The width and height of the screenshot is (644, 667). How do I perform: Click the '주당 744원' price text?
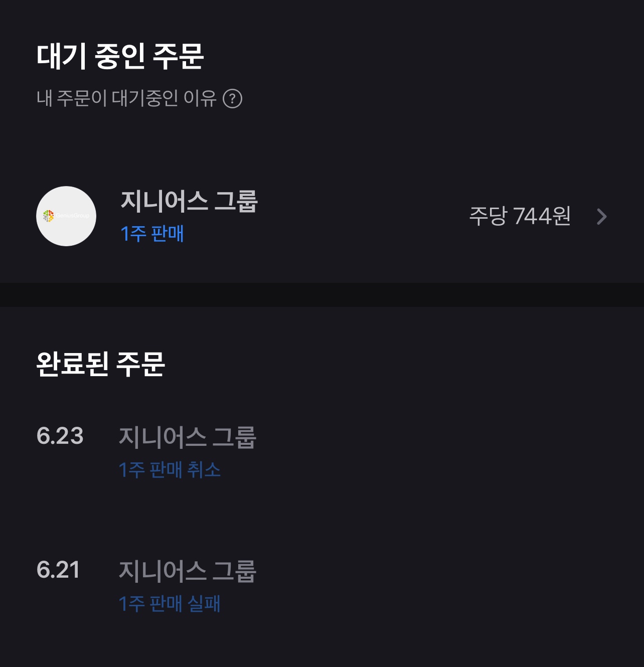click(520, 217)
